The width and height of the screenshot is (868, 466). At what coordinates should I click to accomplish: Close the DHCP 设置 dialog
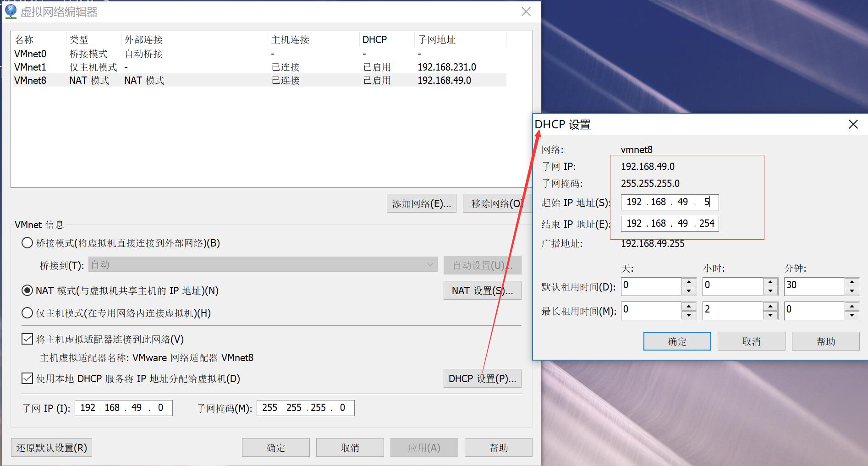coord(853,124)
